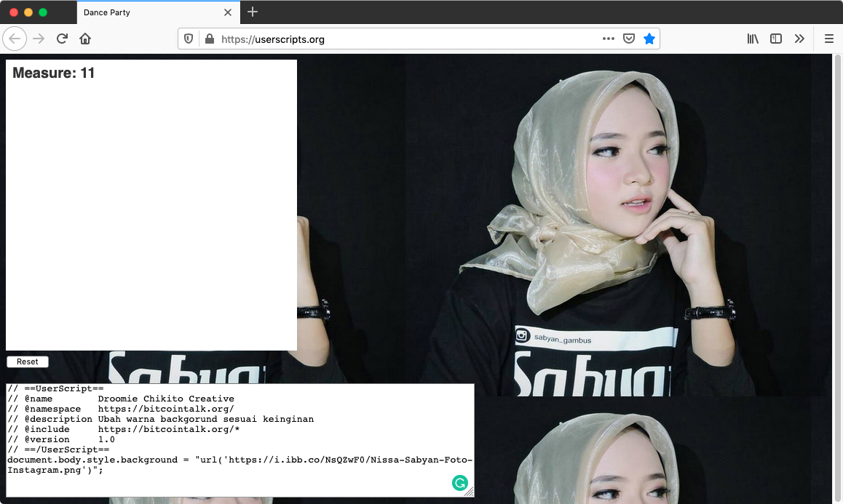Show tracking protection shield info

click(x=188, y=39)
